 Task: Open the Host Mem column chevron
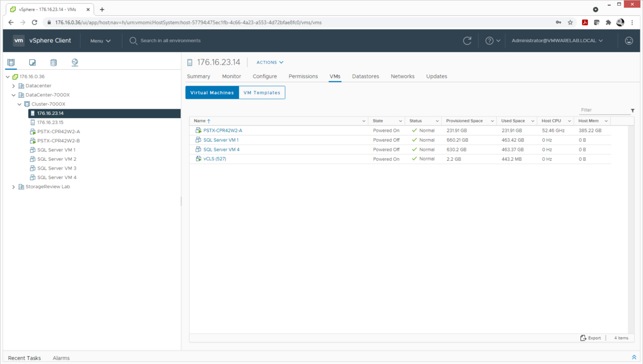pos(606,121)
